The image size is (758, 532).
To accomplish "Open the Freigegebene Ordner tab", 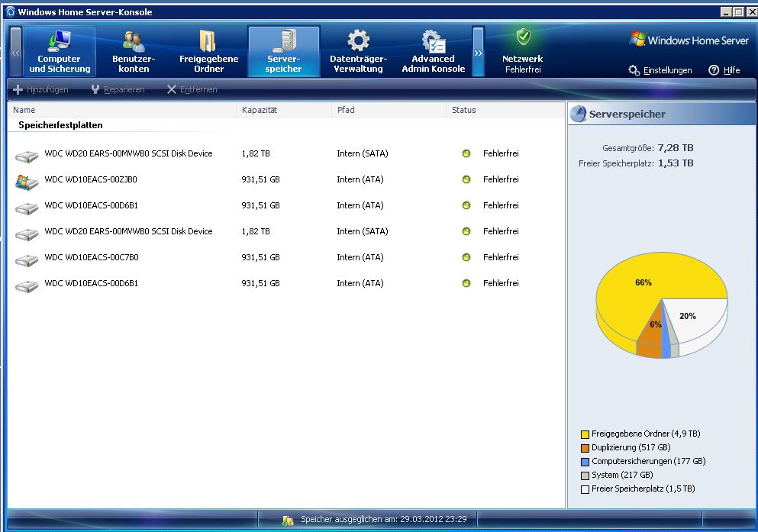I will click(x=209, y=51).
